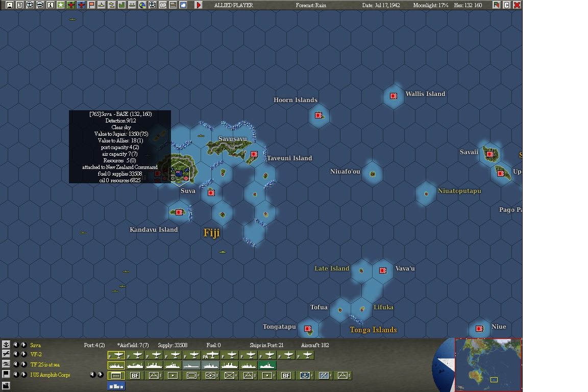The width and height of the screenshot is (588, 392).
Task: Click the factory icon in bottom-left panel
Action: [x=6, y=385]
